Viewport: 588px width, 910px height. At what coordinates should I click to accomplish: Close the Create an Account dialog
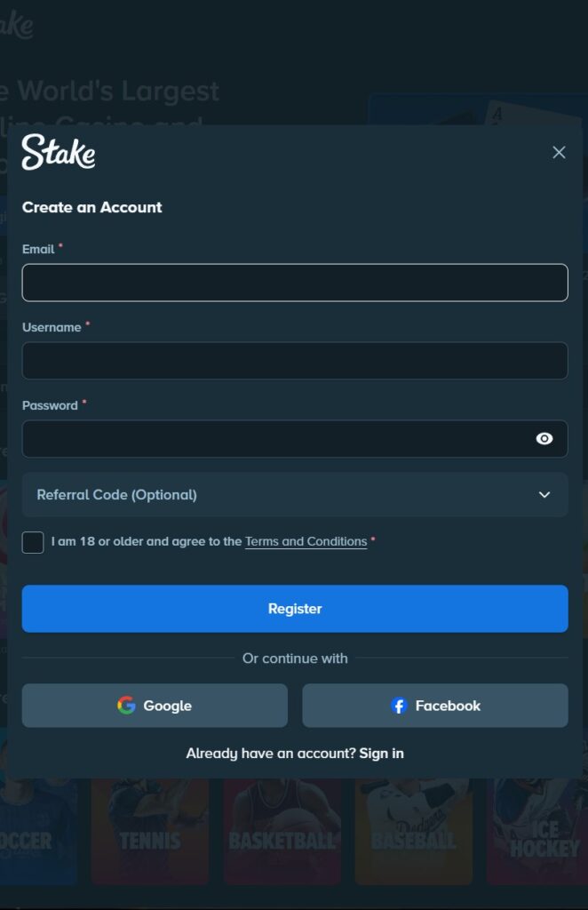click(x=559, y=152)
